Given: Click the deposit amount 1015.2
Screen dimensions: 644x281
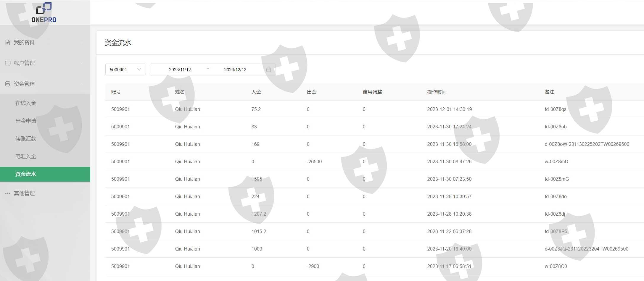Looking at the screenshot, I should (259, 231).
